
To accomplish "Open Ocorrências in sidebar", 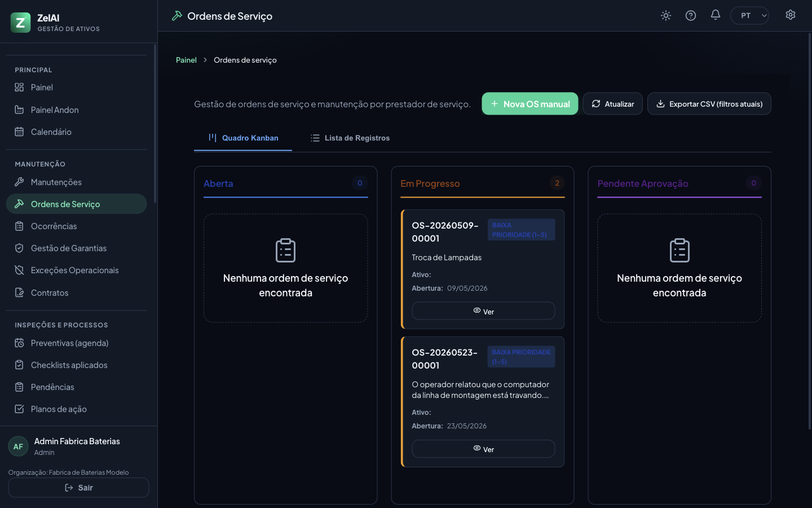I will [x=76, y=226].
